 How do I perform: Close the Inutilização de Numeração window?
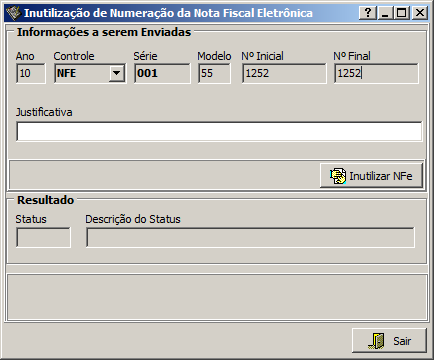click(420, 13)
